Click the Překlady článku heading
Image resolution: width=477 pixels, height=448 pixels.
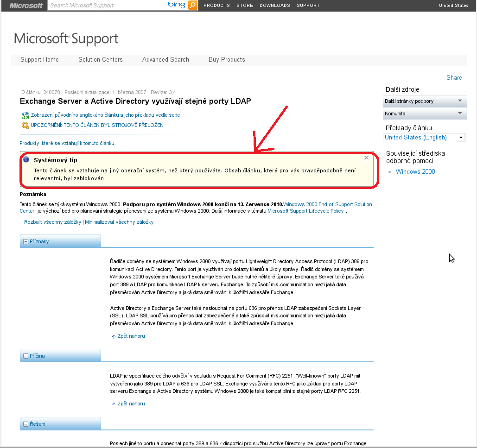[x=408, y=128]
